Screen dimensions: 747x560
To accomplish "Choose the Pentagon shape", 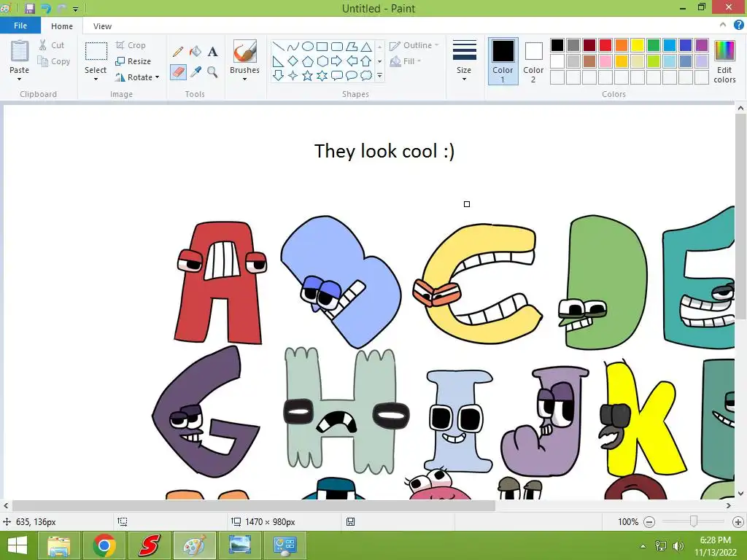I will 308,61.
